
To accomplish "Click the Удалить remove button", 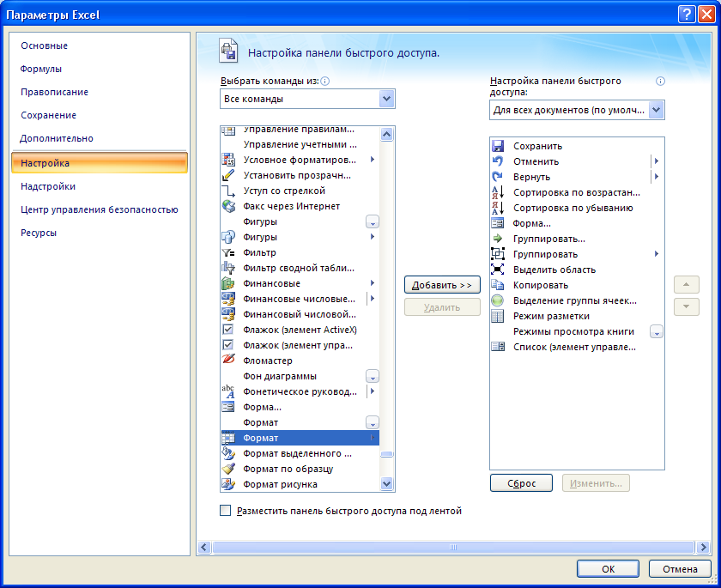I will coord(442,307).
